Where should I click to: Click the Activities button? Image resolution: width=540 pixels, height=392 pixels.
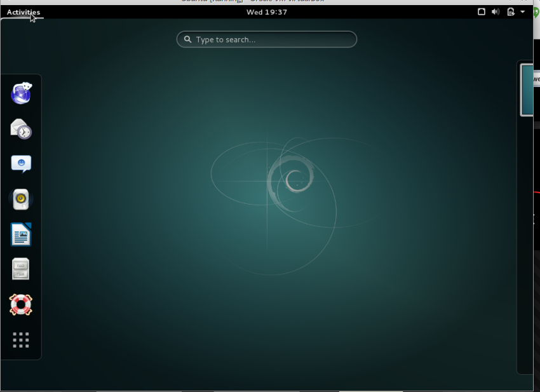(x=24, y=12)
